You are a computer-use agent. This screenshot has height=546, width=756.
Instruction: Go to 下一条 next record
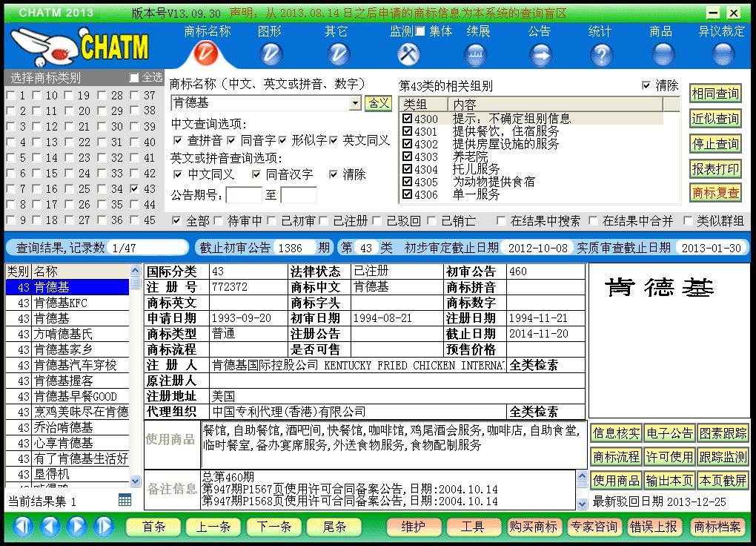(x=273, y=527)
